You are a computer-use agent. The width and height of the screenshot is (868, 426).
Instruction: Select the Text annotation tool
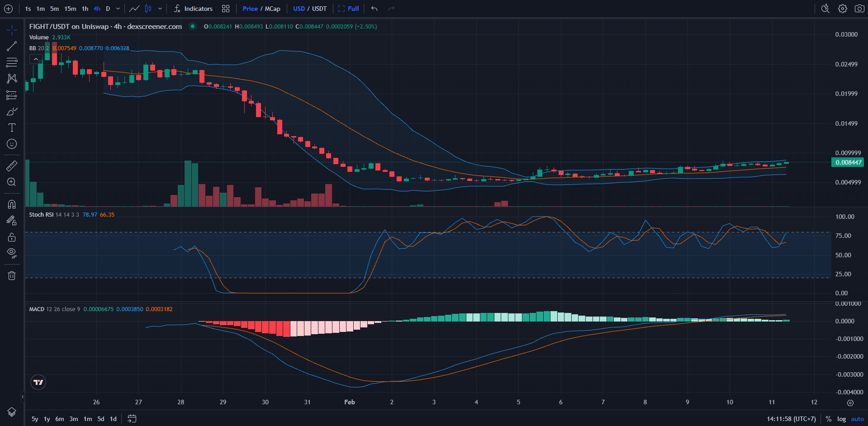click(x=11, y=127)
